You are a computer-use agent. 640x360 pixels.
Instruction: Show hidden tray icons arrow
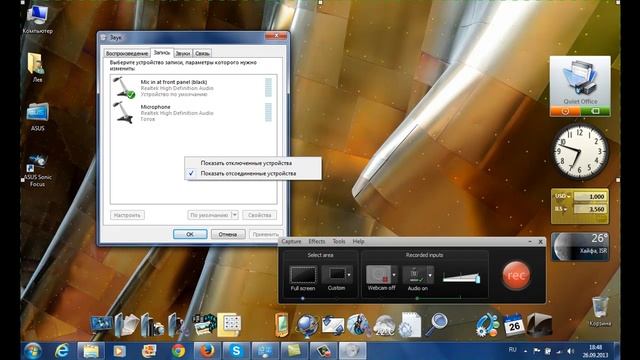[525, 351]
